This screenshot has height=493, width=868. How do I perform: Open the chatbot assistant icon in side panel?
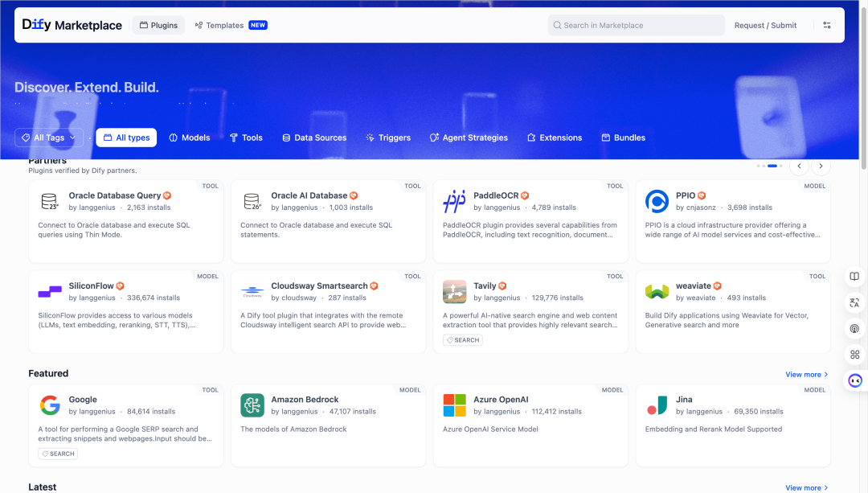click(855, 380)
